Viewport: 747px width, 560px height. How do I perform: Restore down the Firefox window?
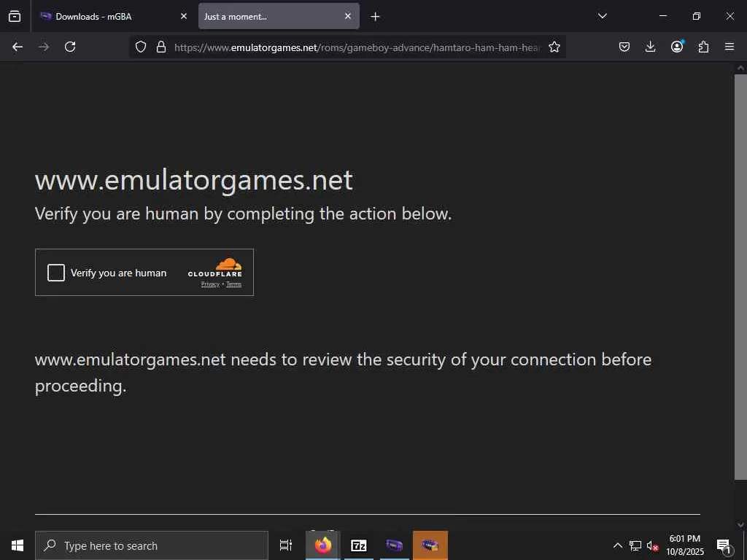point(697,16)
